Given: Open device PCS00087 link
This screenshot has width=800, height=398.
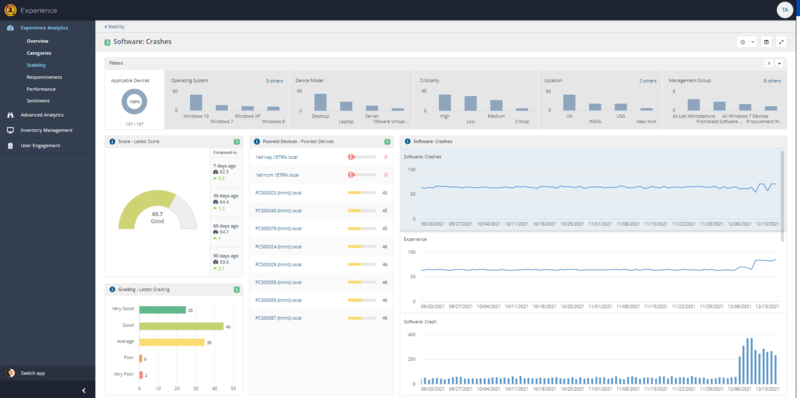Looking at the screenshot, I should pyautogui.click(x=278, y=318).
